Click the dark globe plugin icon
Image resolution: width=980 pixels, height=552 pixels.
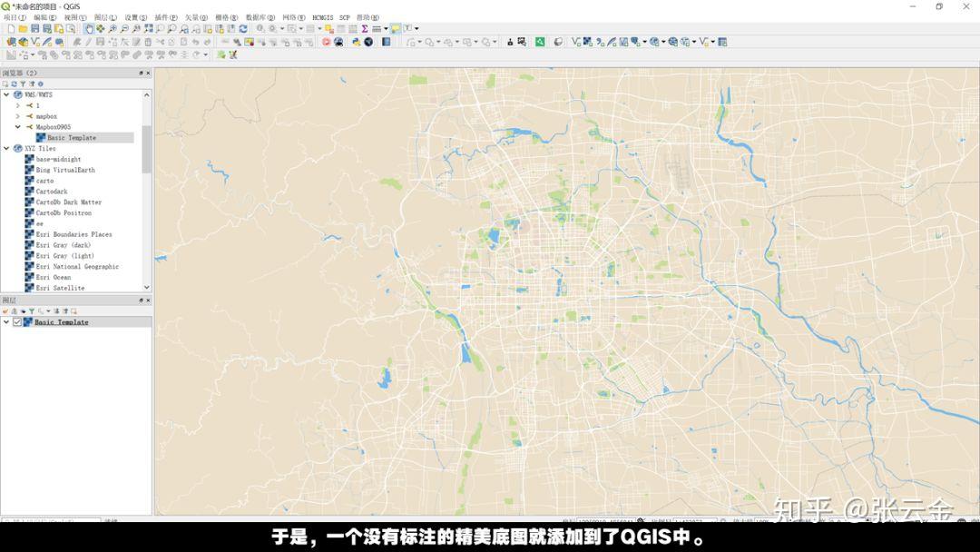click(x=368, y=42)
